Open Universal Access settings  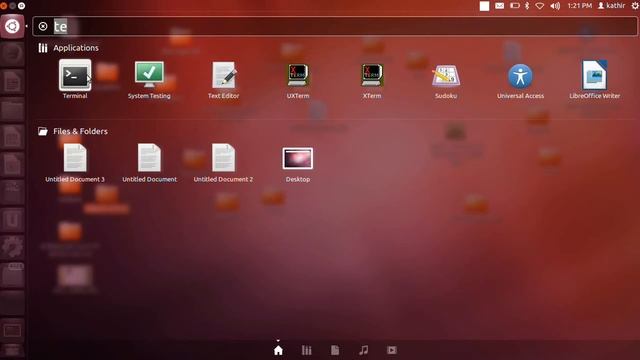[520, 80]
